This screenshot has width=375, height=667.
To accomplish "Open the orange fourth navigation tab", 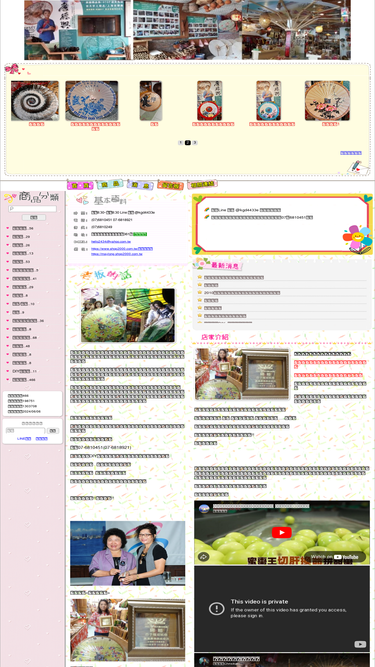I will (170, 185).
